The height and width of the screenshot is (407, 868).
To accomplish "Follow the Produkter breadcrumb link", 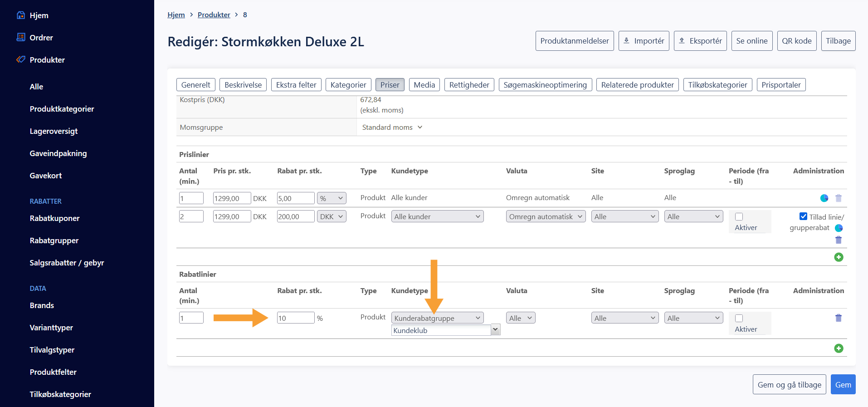I will (214, 15).
